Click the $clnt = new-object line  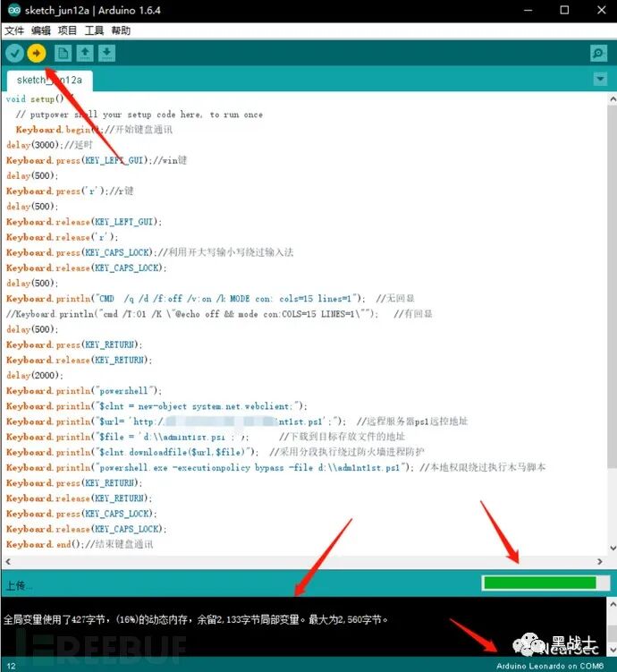click(156, 406)
